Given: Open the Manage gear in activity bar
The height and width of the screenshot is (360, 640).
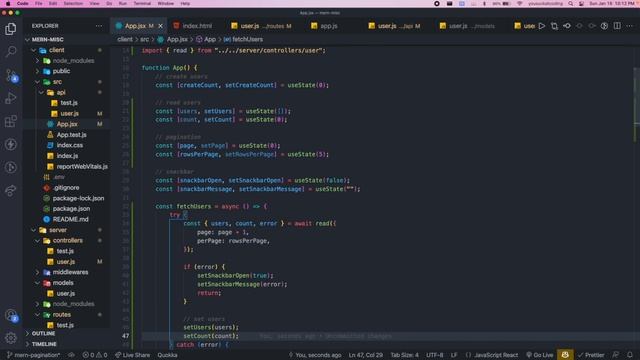Looking at the screenshot, I should [x=11, y=338].
